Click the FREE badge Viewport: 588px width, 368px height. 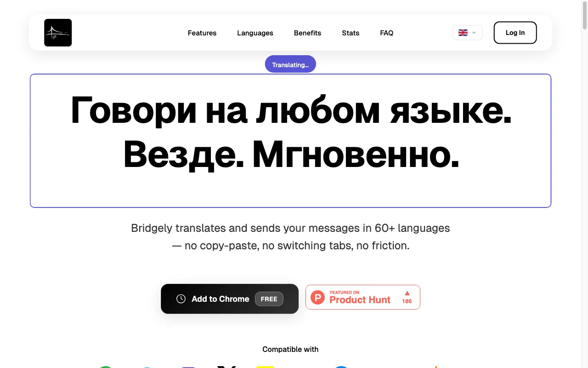[x=269, y=299]
